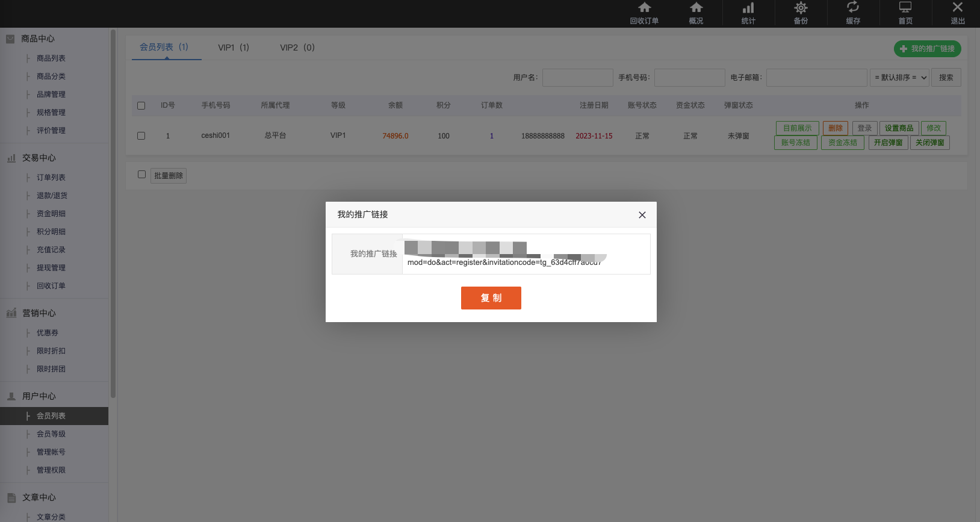Open 品牌管理 in the sidebar
The width and height of the screenshot is (980, 522).
click(x=51, y=95)
